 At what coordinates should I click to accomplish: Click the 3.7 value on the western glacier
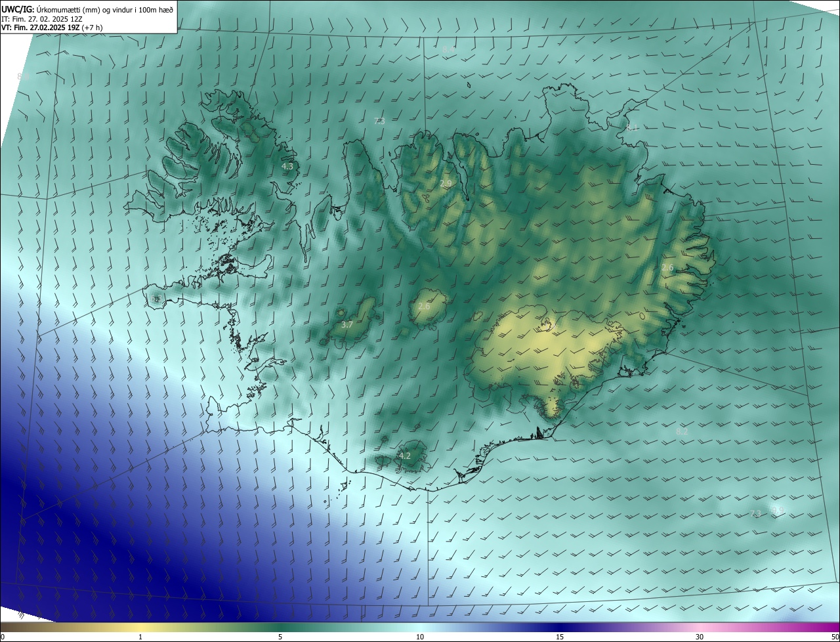[x=347, y=324]
